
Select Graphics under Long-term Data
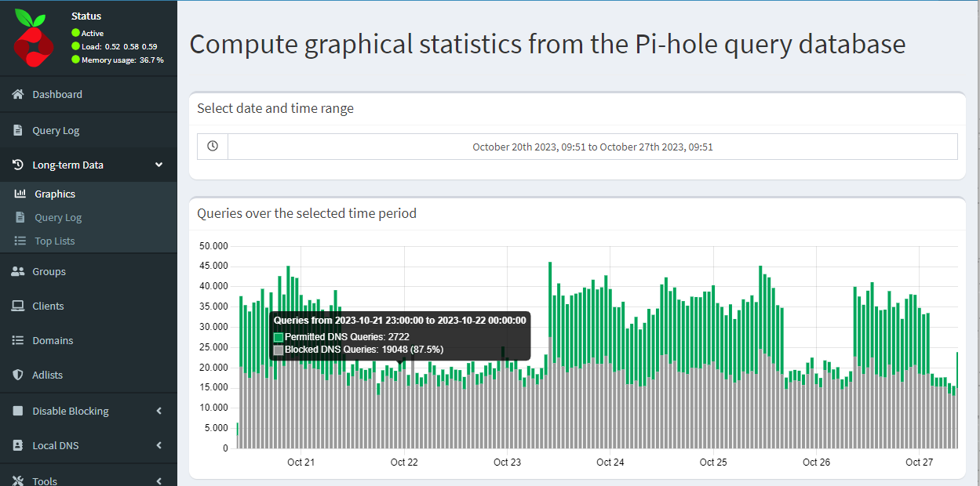click(89, 194)
